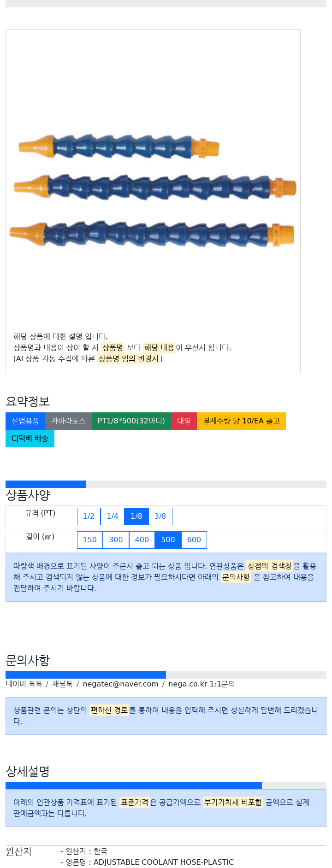The image size is (332, 868).
Task: Pick the 300 mm length button
Action: (x=116, y=540)
